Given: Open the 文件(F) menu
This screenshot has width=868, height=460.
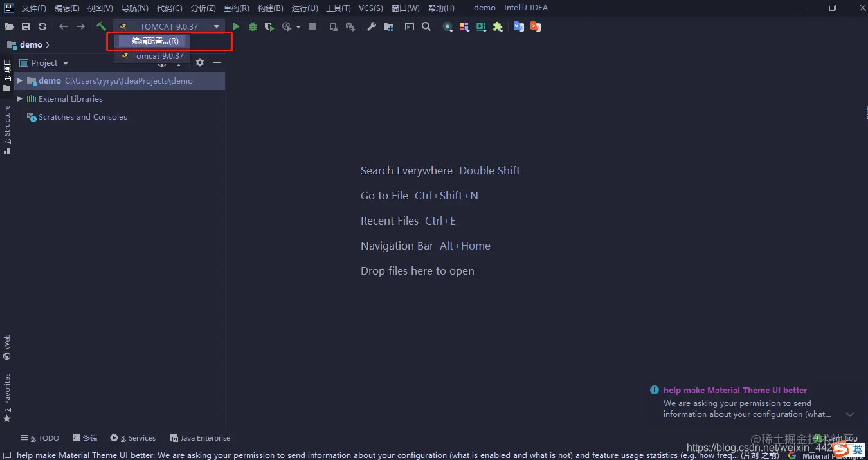Looking at the screenshot, I should (34, 8).
